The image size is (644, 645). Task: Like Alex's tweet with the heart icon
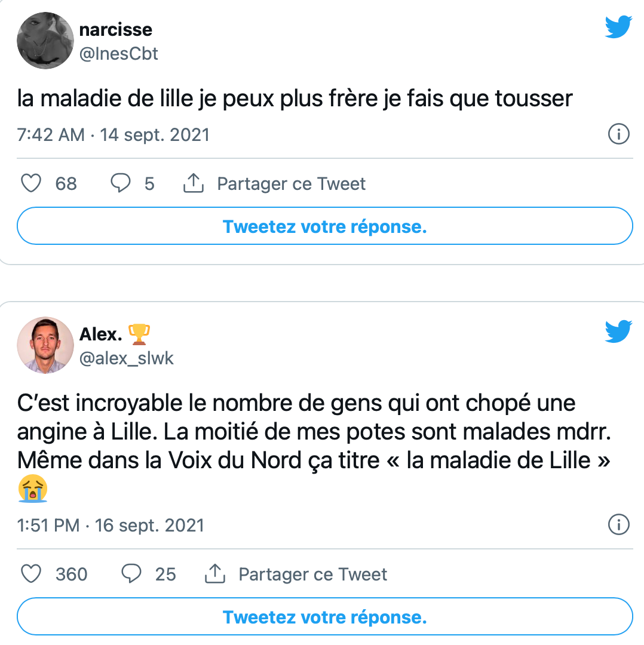click(x=30, y=574)
